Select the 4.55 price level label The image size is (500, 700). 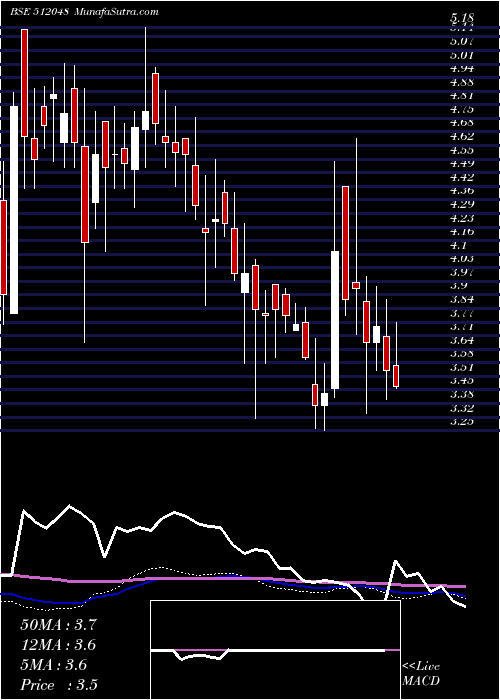(462, 150)
